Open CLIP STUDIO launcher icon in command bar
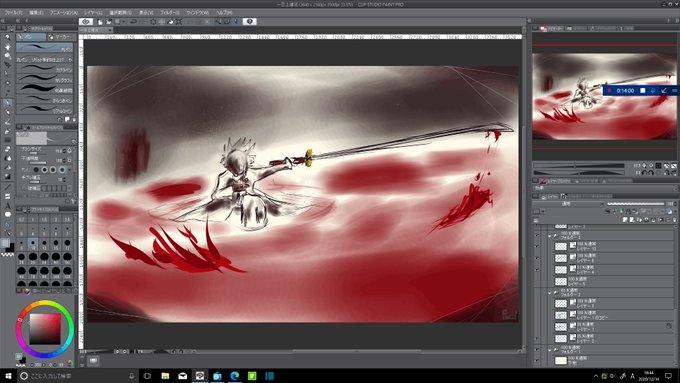 (86, 22)
